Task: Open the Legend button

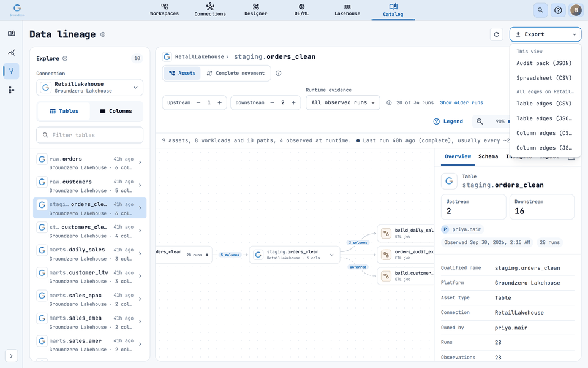Action: [x=448, y=121]
